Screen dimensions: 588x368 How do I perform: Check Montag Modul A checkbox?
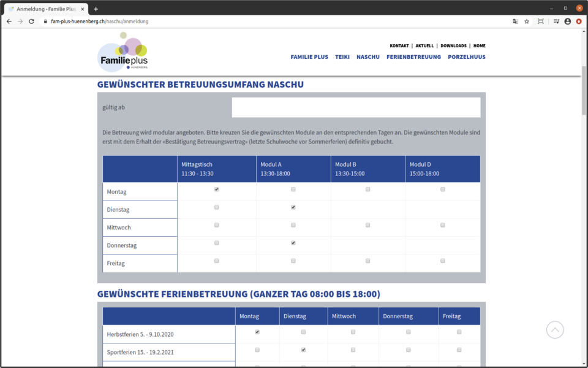point(293,190)
